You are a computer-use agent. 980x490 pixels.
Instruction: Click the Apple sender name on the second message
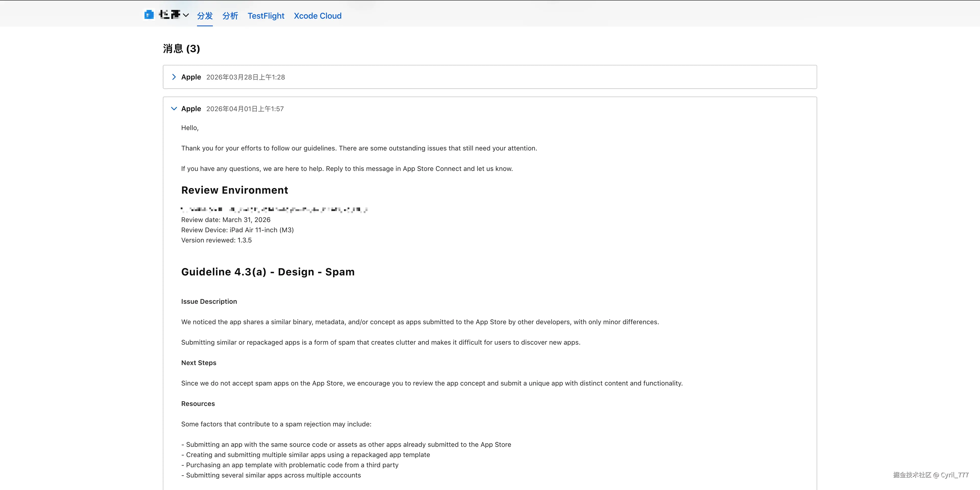coord(191,109)
